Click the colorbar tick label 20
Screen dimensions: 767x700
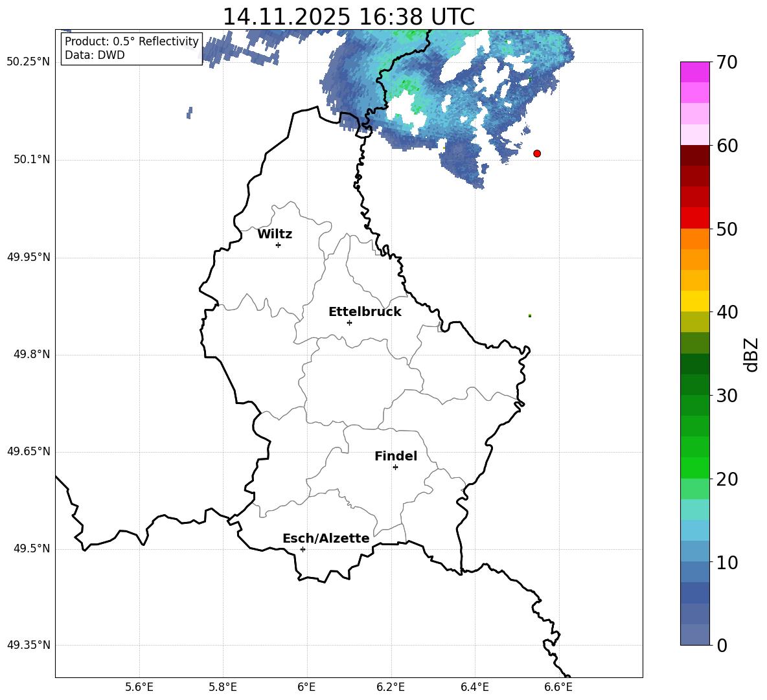727,479
